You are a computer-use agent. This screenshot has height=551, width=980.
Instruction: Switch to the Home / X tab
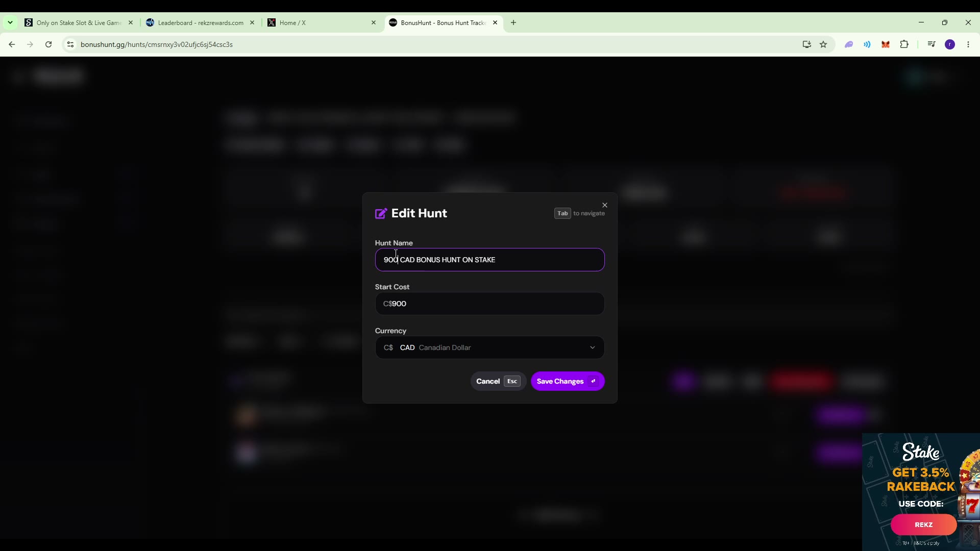322,23
